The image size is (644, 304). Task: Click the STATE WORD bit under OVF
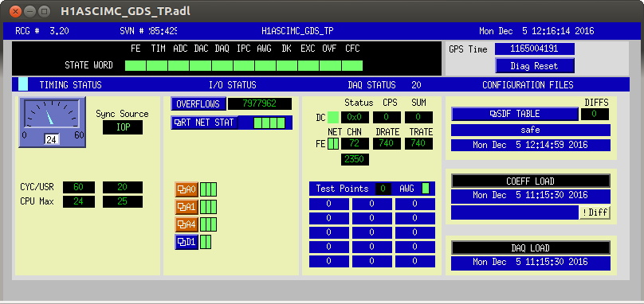pyautogui.click(x=331, y=65)
